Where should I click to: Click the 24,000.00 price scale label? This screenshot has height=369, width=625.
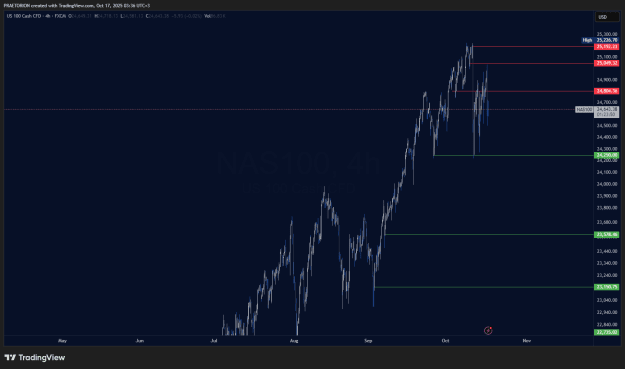point(607,184)
